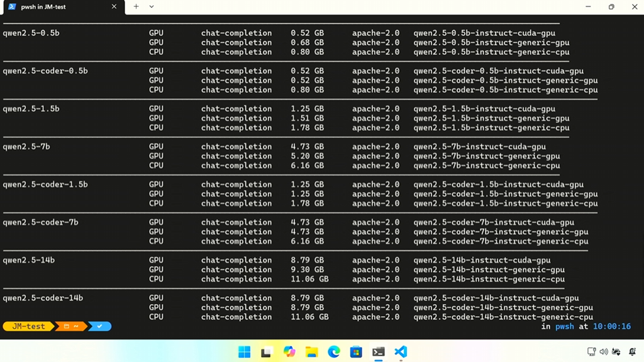Click the Terminal icon in the taskbar
Viewport: 644px width, 362px height.
click(x=378, y=352)
